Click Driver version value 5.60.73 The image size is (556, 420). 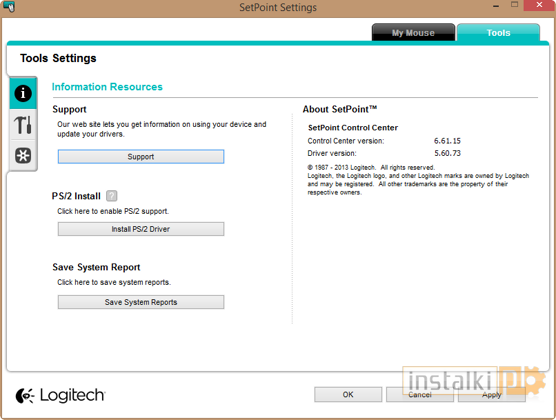(447, 153)
